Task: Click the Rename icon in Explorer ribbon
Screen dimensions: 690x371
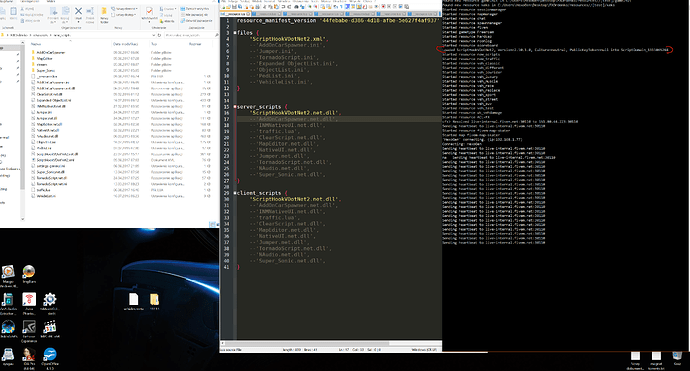Action: pos(90,11)
